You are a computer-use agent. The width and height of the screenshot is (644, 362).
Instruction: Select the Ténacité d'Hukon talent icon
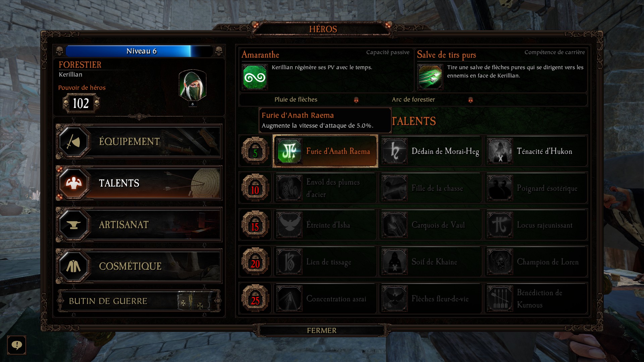pos(500,151)
